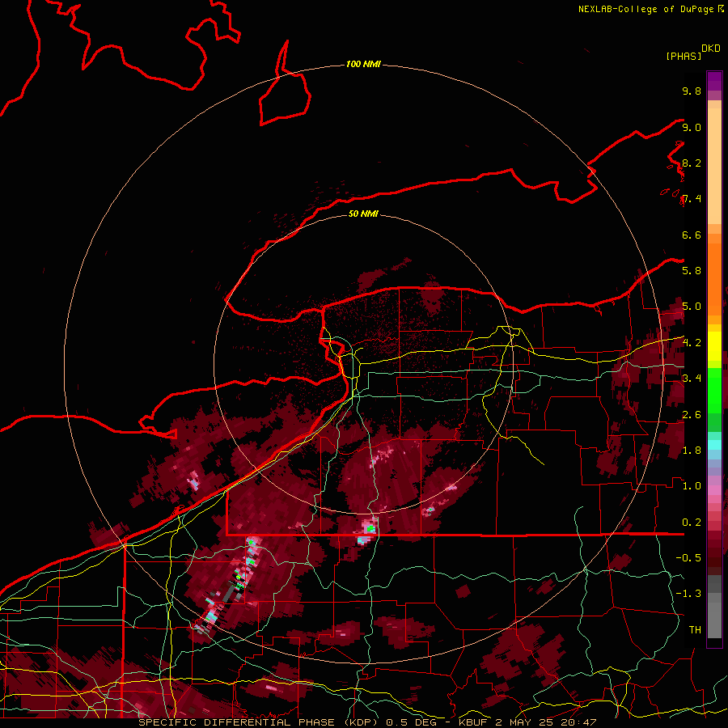Click the 1.8 value on the legend
This screenshot has width=728, height=728.
692,451
